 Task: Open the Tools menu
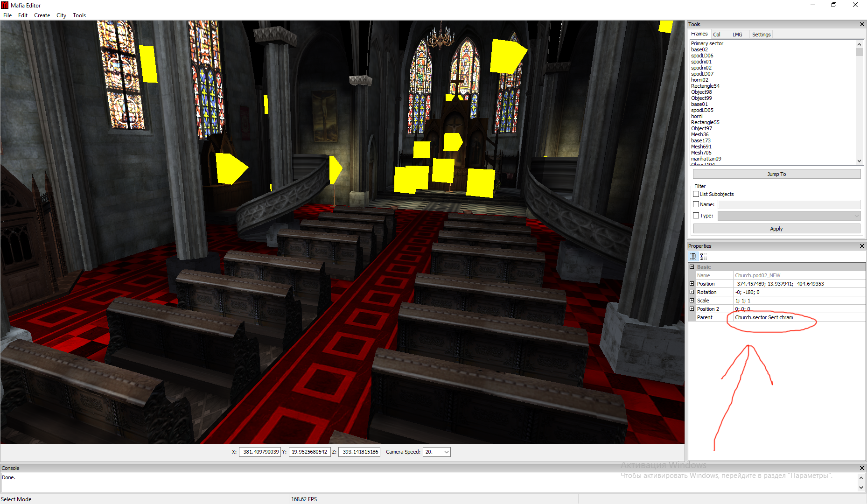click(79, 15)
